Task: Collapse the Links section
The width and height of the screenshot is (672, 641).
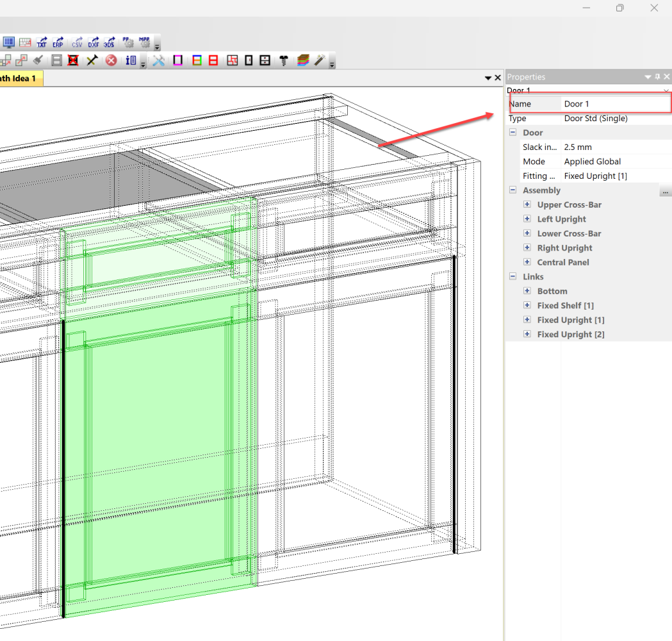Action: point(512,277)
